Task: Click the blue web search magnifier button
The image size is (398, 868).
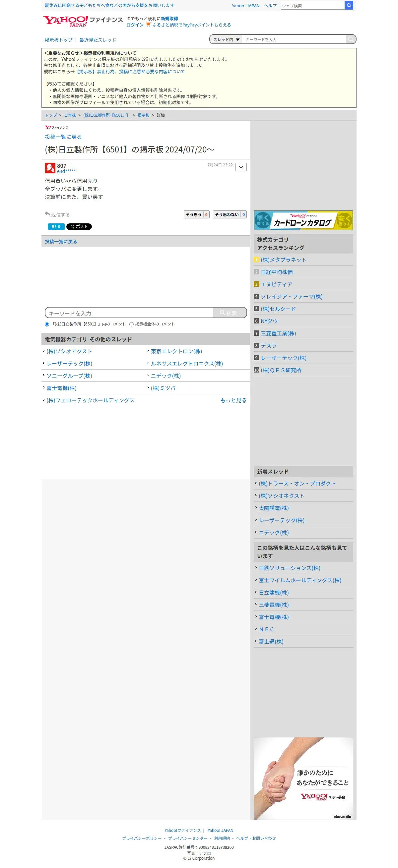Action: pyautogui.click(x=349, y=5)
